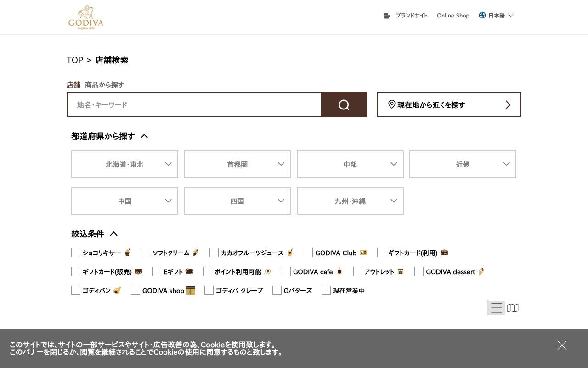This screenshot has width=588, height=368.
Task: Check the ゴディバ クレープ checkbox
Action: coord(209,290)
